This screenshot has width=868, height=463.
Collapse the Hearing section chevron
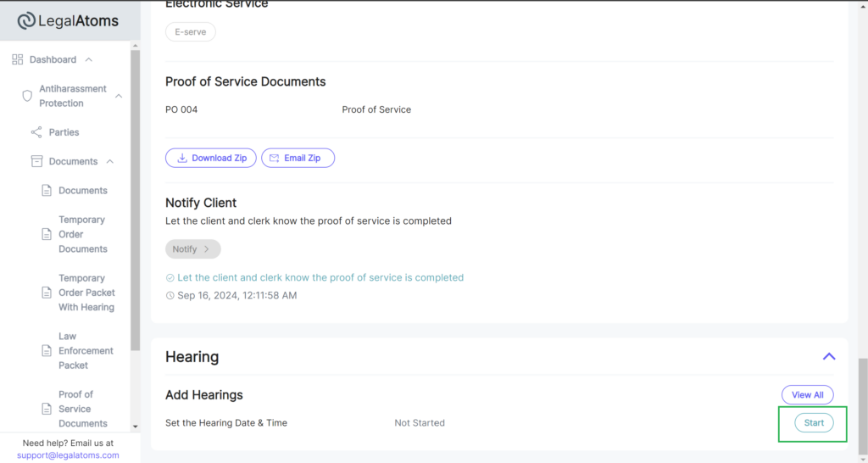[829, 357]
